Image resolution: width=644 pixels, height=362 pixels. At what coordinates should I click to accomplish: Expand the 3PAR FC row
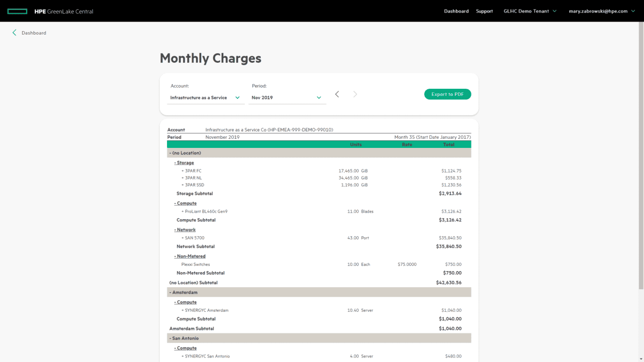click(x=191, y=171)
